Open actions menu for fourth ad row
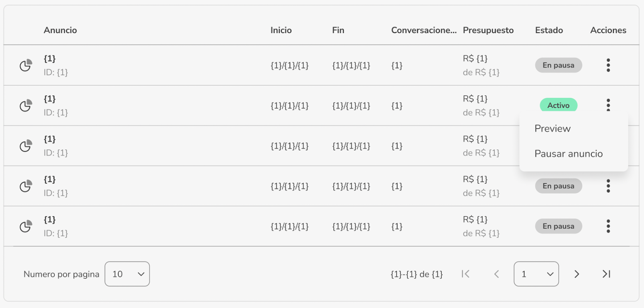The height and width of the screenshot is (308, 644). click(x=608, y=186)
